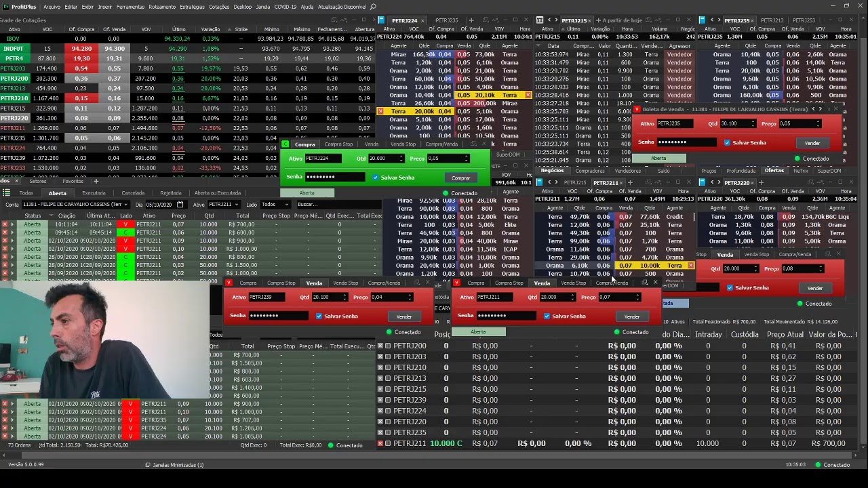
Task: Click Qtd stepper in PETRJ239 sell boleta
Action: tap(345, 297)
